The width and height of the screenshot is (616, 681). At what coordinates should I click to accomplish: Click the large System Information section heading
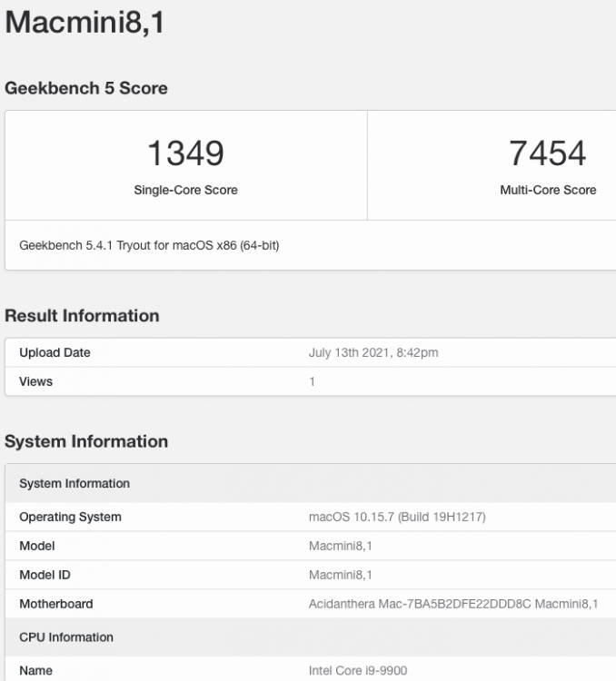pos(86,441)
